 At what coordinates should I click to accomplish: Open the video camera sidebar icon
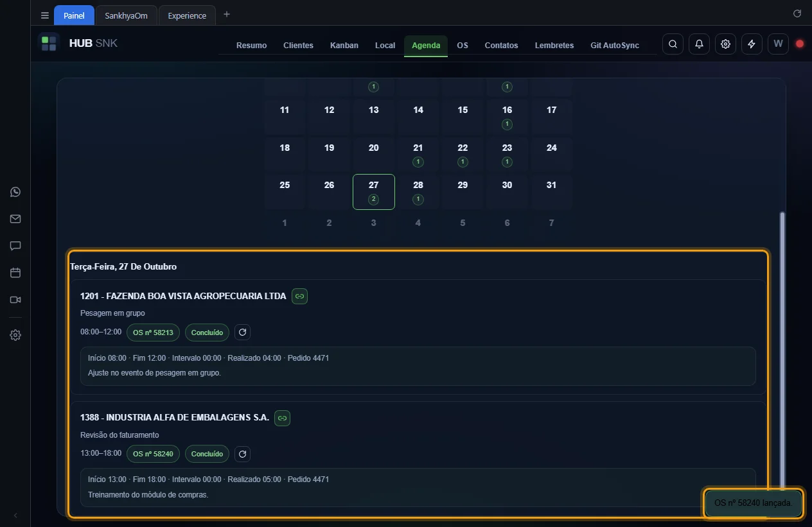(15, 300)
